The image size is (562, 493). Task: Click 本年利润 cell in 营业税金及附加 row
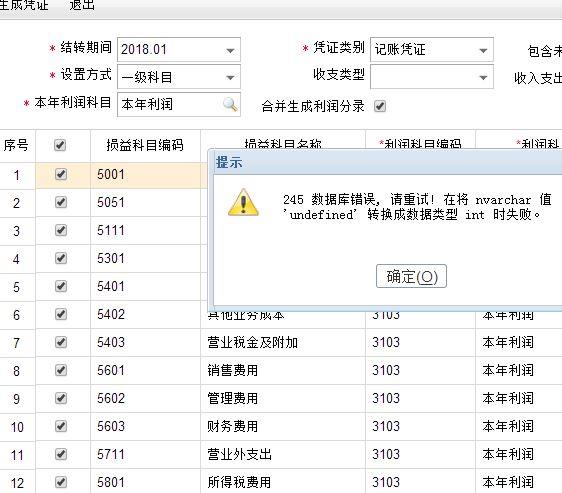click(519, 342)
